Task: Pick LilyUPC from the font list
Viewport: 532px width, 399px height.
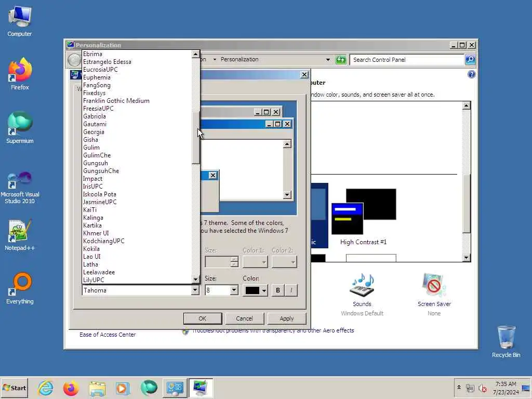Action: pos(137,280)
